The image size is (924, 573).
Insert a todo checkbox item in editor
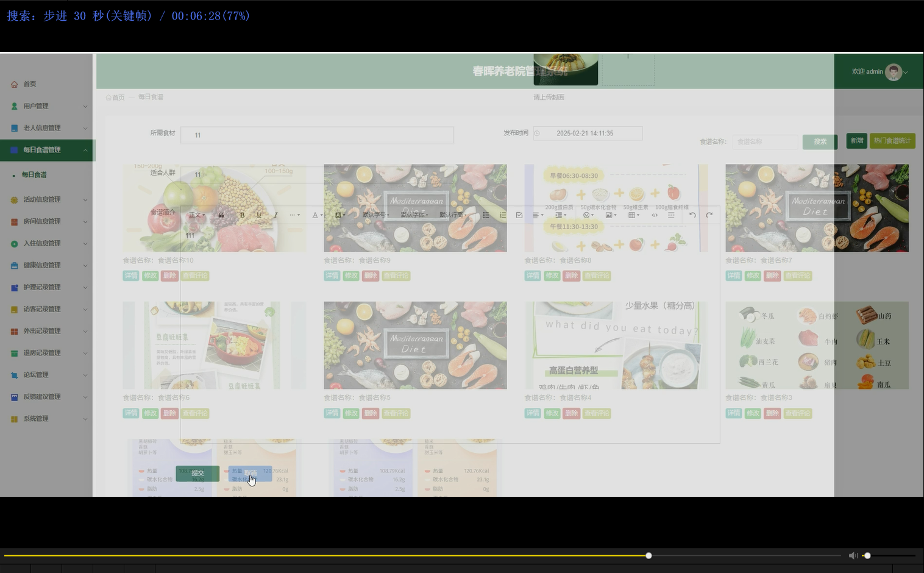click(x=519, y=215)
